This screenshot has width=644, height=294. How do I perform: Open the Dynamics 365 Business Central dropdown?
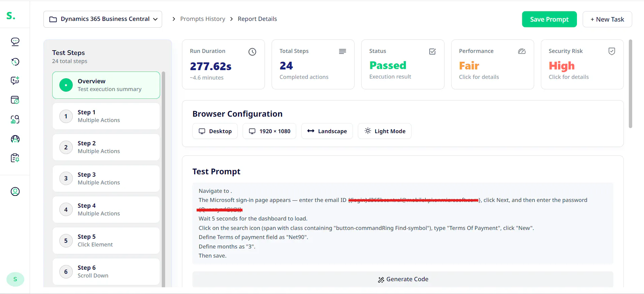(103, 19)
